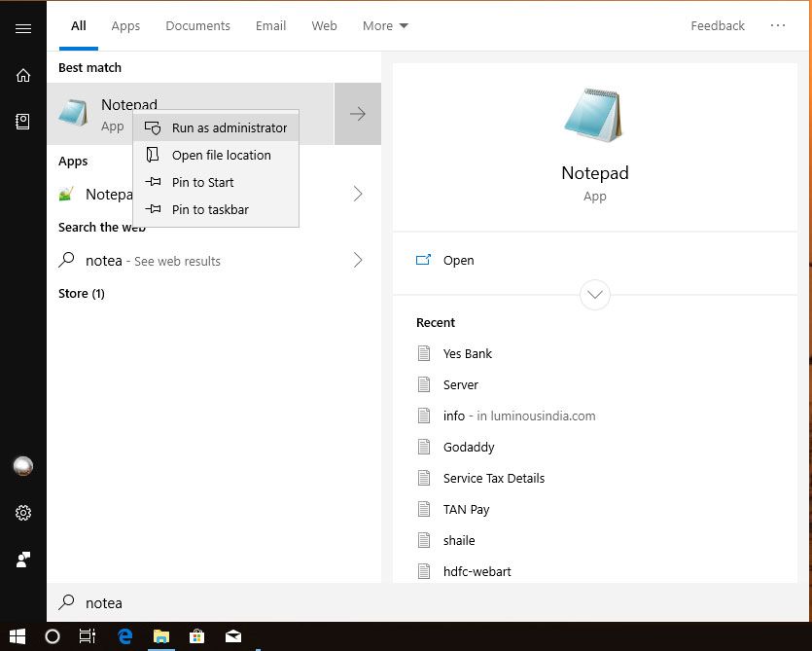Click the Windows Start button
The width and height of the screenshot is (812, 651).
point(18,636)
